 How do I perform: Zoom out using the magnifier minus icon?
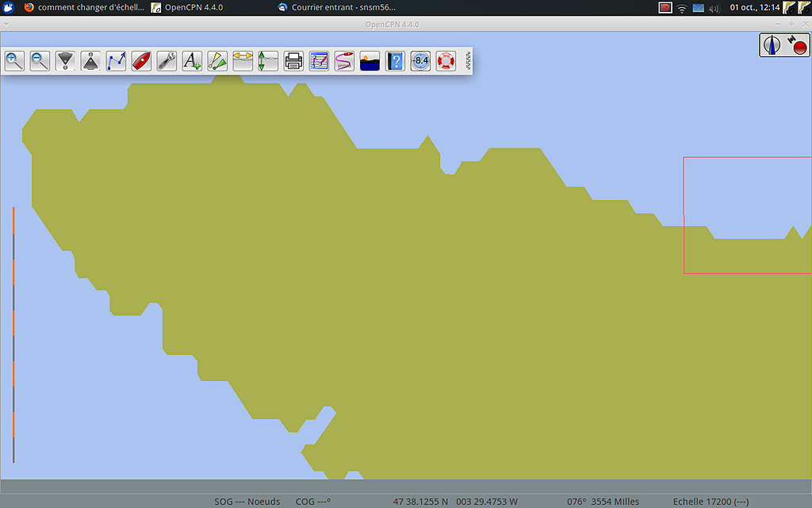point(40,60)
